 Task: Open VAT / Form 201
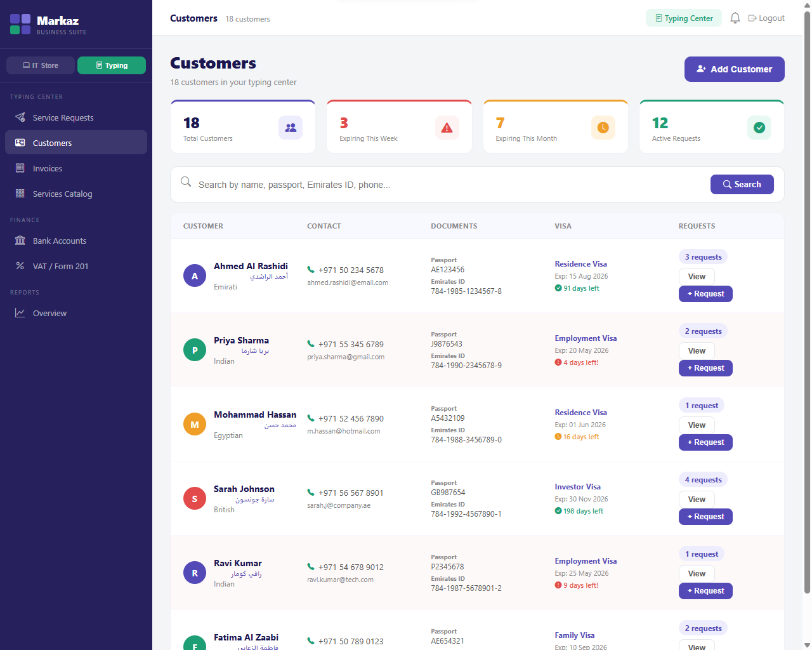pyautogui.click(x=76, y=266)
